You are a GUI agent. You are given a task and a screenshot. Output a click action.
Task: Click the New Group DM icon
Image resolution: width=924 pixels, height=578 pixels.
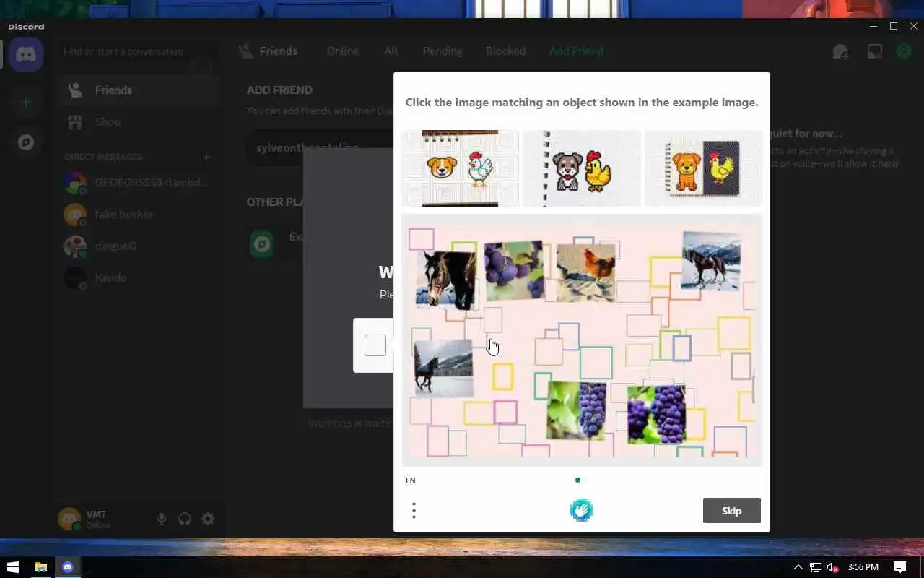(840, 52)
